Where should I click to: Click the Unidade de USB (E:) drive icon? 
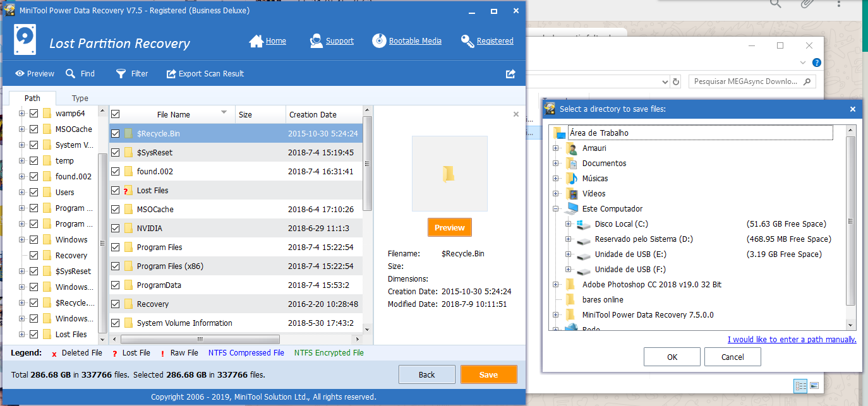pyautogui.click(x=584, y=254)
